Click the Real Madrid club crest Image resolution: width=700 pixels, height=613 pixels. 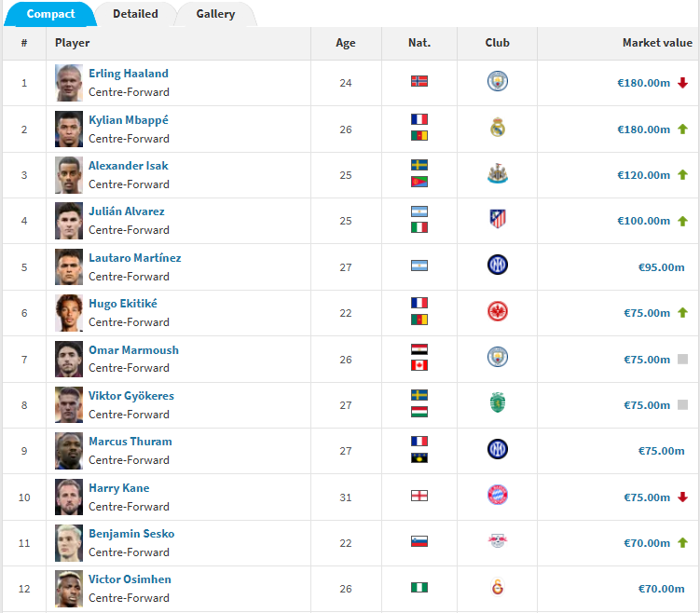coord(498,128)
